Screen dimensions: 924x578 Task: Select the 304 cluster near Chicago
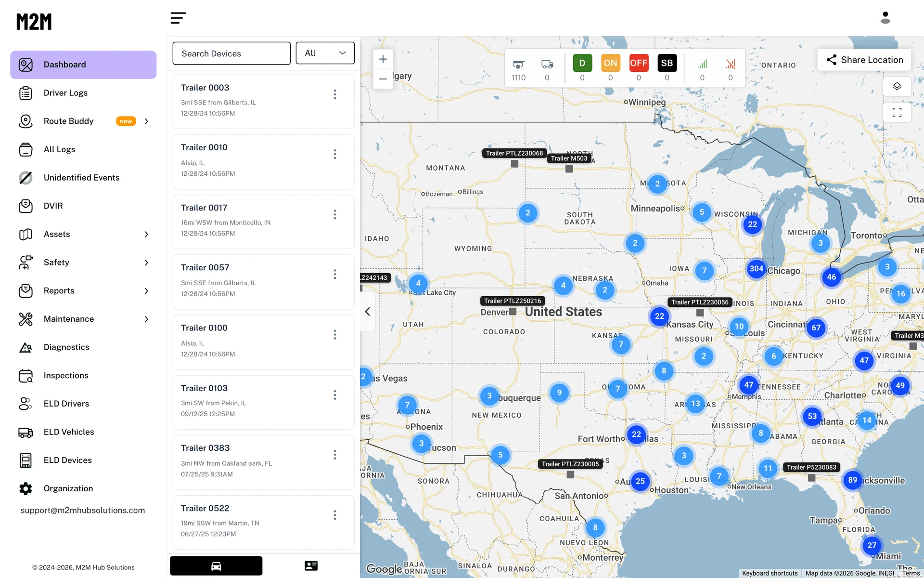tap(756, 269)
